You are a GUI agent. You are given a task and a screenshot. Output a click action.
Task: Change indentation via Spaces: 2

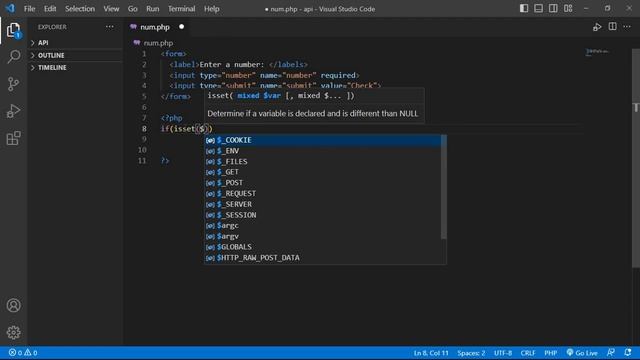pos(471,353)
